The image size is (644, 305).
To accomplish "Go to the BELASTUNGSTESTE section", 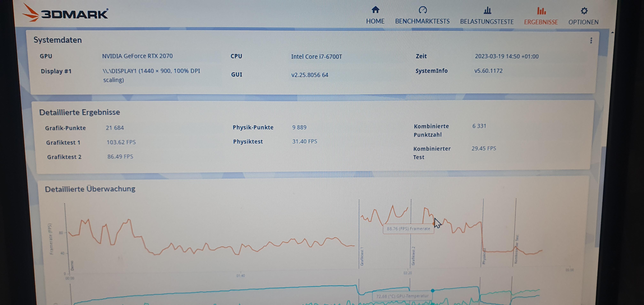I will coord(487,22).
